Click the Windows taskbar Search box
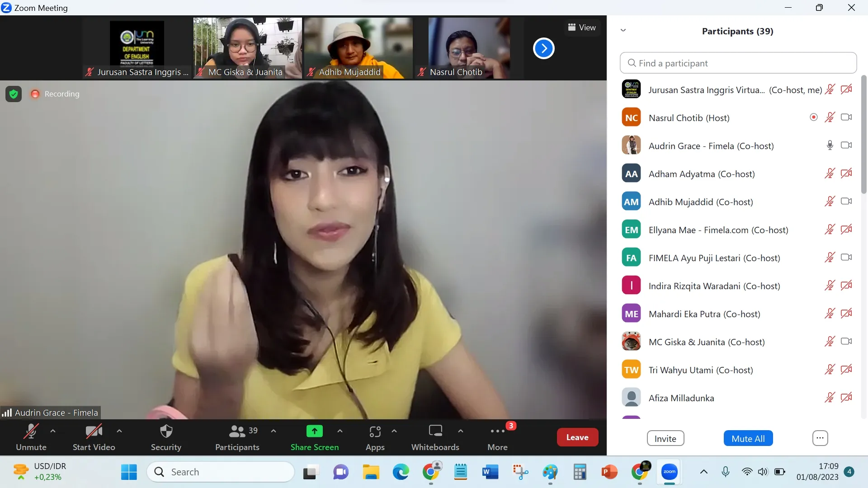Image resolution: width=868 pixels, height=488 pixels. pos(221,472)
